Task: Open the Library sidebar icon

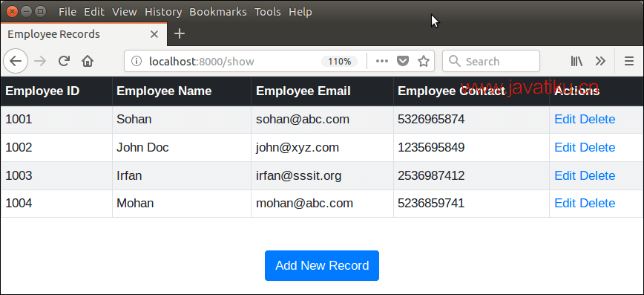Action: (x=577, y=62)
